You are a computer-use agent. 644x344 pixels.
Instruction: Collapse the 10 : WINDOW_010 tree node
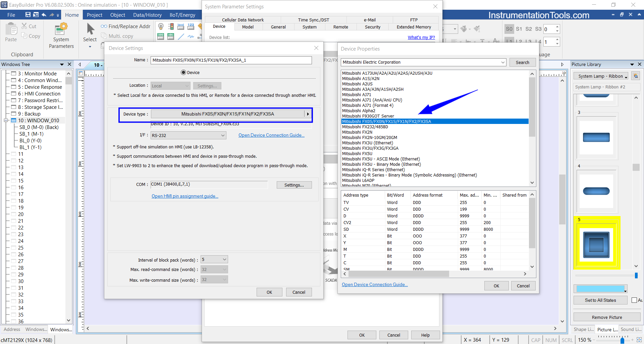(x=6, y=121)
